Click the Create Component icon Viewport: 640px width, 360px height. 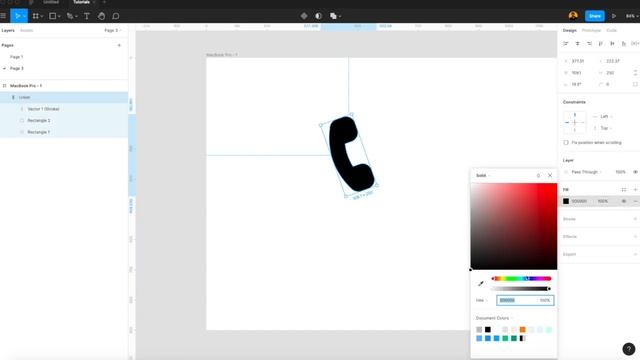pyautogui.click(x=304, y=16)
